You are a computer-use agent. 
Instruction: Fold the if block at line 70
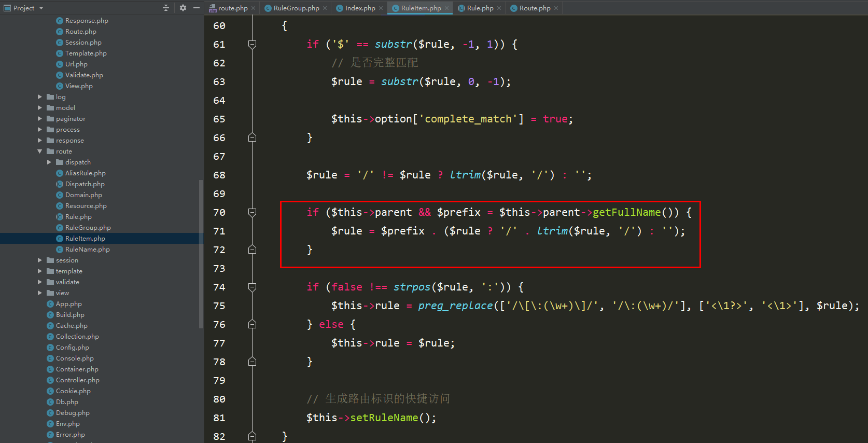tap(253, 213)
